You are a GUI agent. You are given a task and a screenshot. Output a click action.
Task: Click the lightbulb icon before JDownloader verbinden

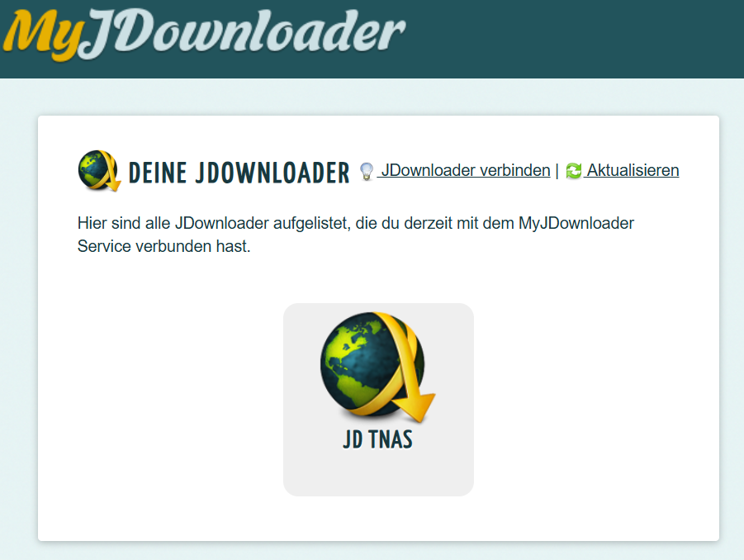pos(367,172)
